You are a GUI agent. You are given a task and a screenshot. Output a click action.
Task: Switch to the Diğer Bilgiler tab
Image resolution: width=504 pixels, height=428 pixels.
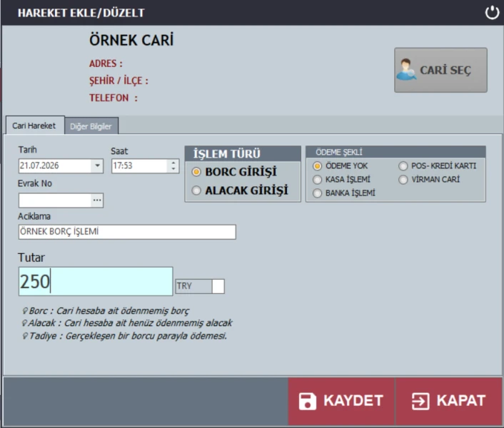(x=91, y=126)
